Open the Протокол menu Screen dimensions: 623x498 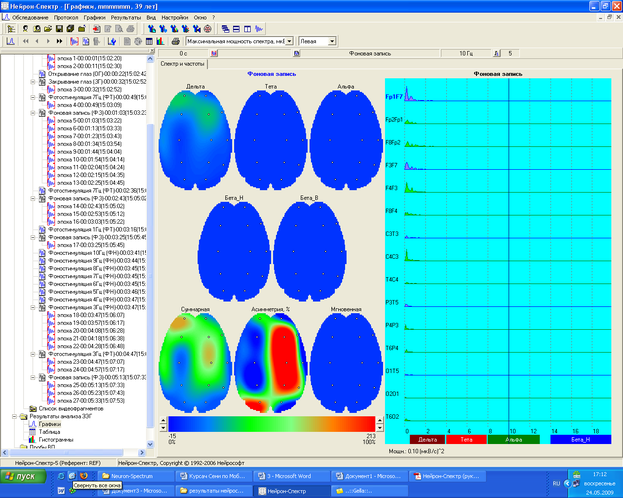pos(66,17)
